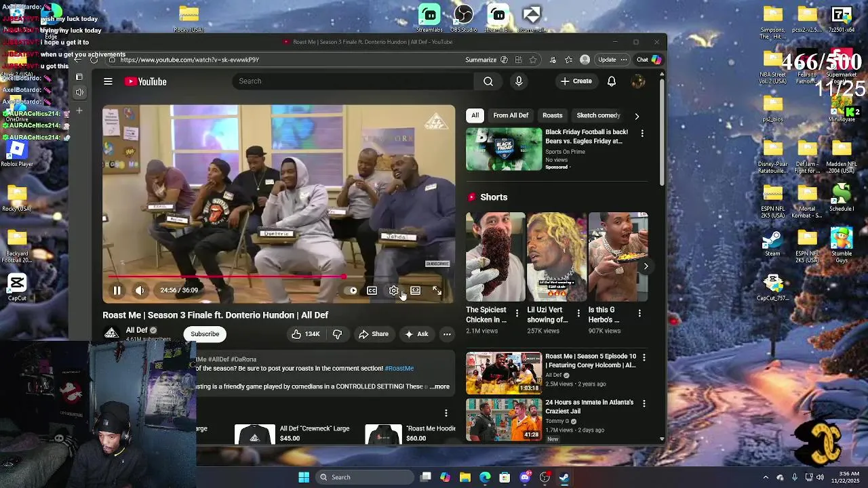This screenshot has height=488, width=868.
Task: Open the OBS Studio desktop shortcut
Action: pos(464,18)
